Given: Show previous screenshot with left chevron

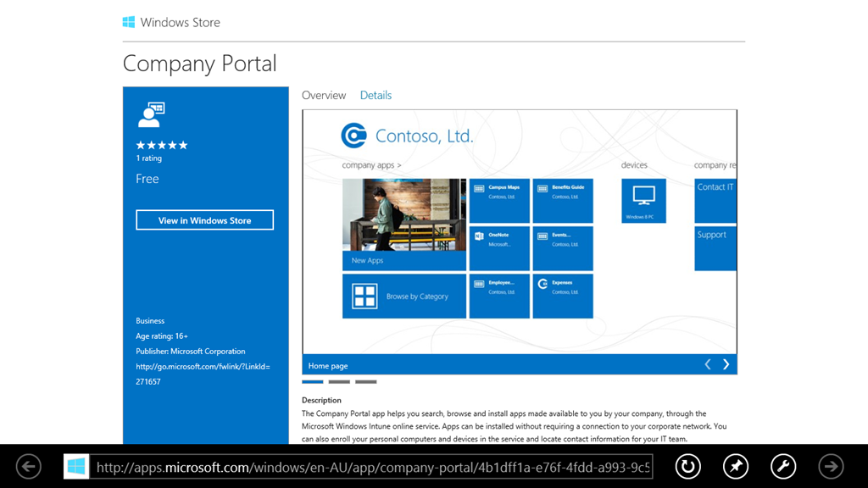Looking at the screenshot, I should [708, 364].
